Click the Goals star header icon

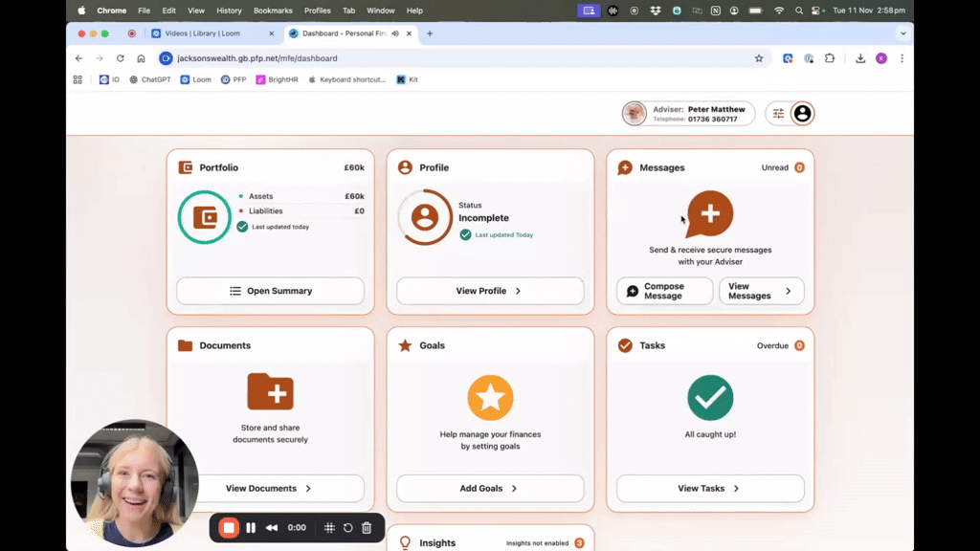click(x=405, y=344)
